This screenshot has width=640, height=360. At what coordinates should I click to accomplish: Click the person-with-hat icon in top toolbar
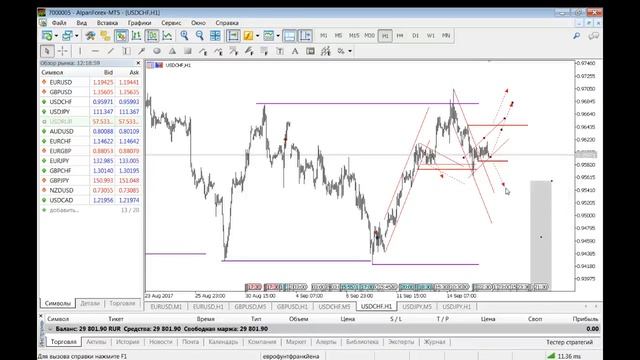(x=90, y=36)
